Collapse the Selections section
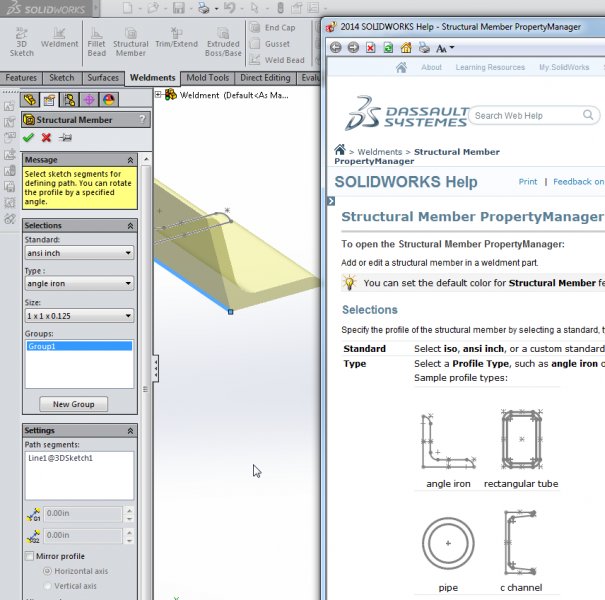The height and width of the screenshot is (600, 605). (x=130, y=225)
